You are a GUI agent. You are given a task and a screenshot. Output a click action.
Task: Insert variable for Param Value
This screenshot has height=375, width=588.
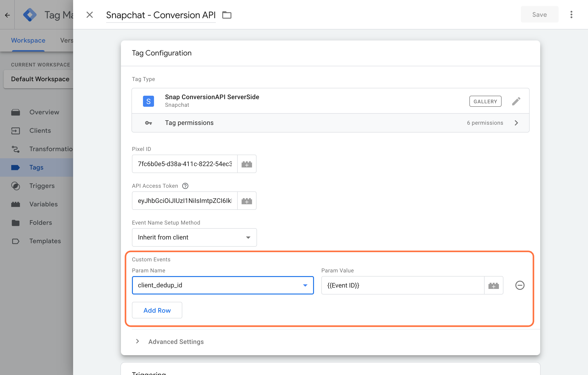pos(494,285)
